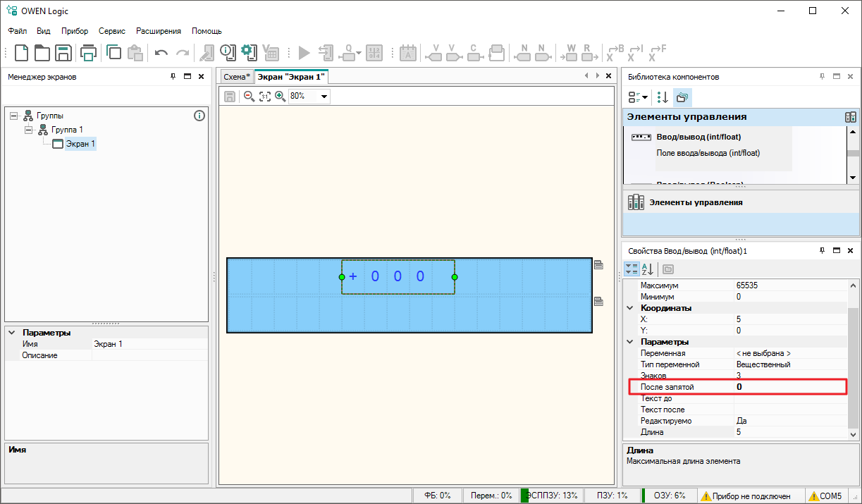This screenshot has height=504, width=862.
Task: Open the Сервис menu
Action: click(112, 31)
